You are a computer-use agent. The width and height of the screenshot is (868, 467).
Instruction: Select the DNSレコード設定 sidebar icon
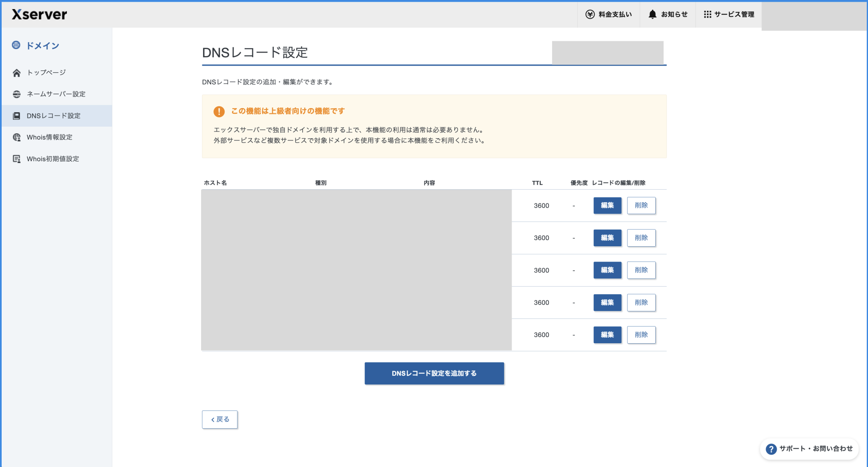[17, 116]
